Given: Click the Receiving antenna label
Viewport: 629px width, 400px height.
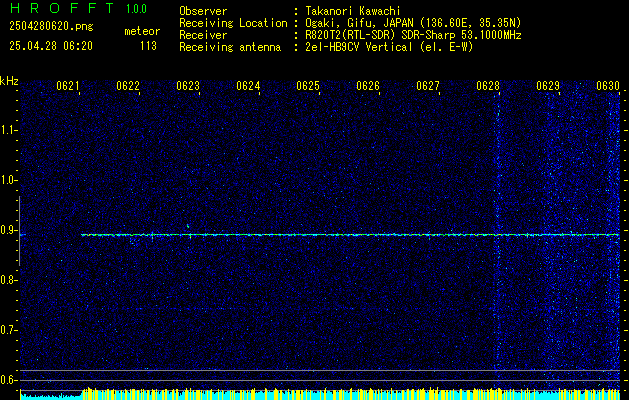Looking at the screenshot, I should tap(230, 47).
